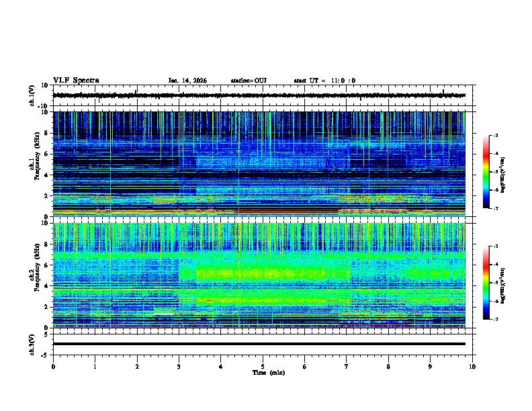Click time axis tick label "7"
Viewport: 532px width, 411px height.
pyautogui.click(x=347, y=367)
